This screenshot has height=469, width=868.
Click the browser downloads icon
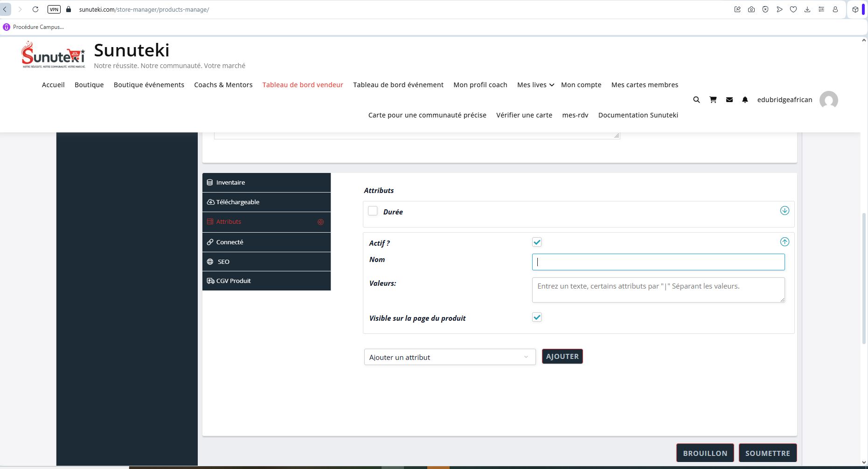[x=807, y=9]
